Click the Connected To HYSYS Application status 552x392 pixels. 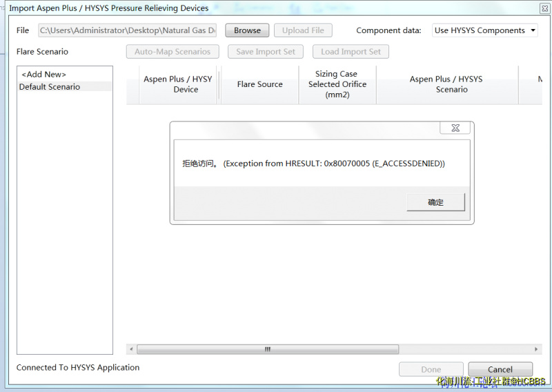pos(78,367)
